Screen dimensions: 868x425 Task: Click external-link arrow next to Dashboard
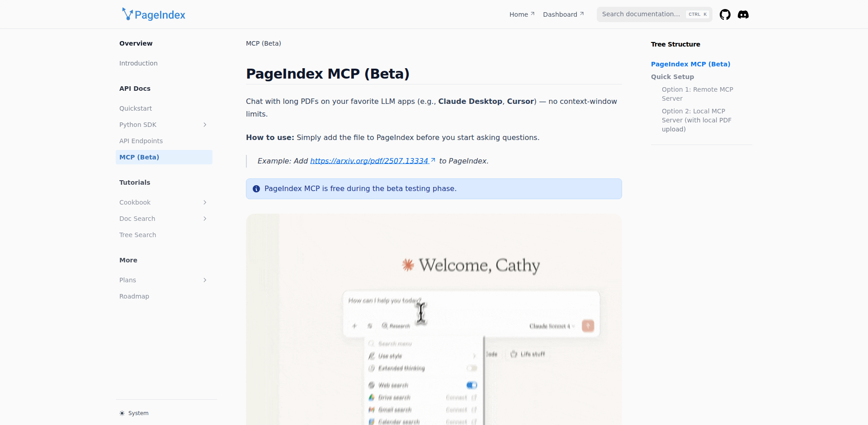coord(582,14)
